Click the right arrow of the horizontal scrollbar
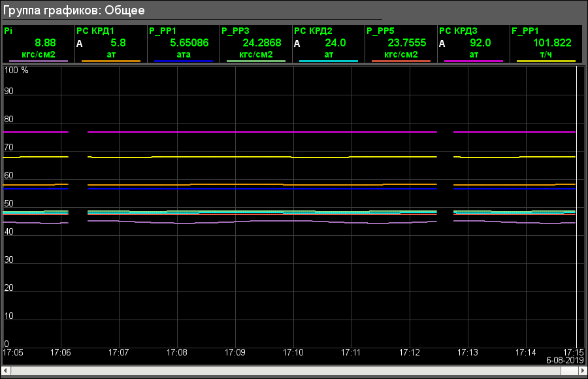588x379 pixels. (581, 371)
